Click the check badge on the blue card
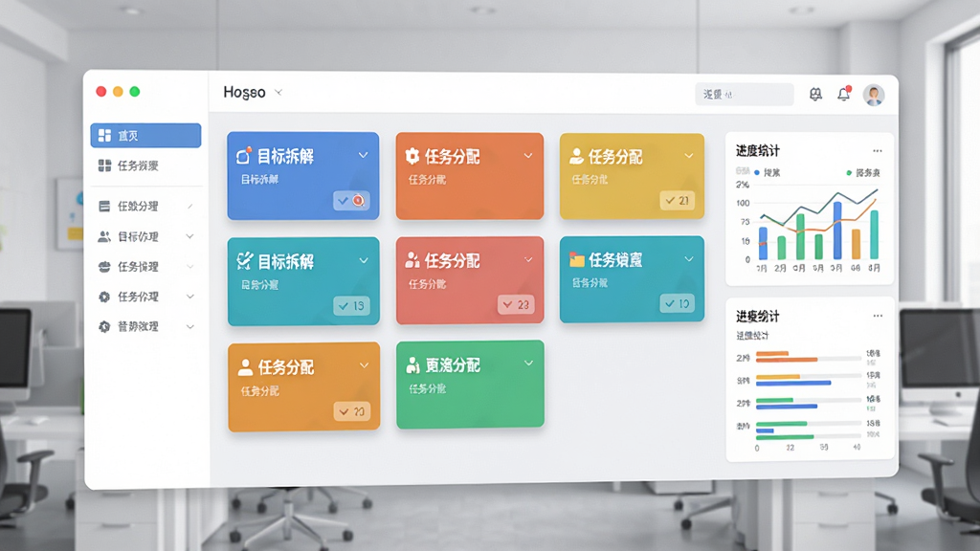 click(x=351, y=201)
